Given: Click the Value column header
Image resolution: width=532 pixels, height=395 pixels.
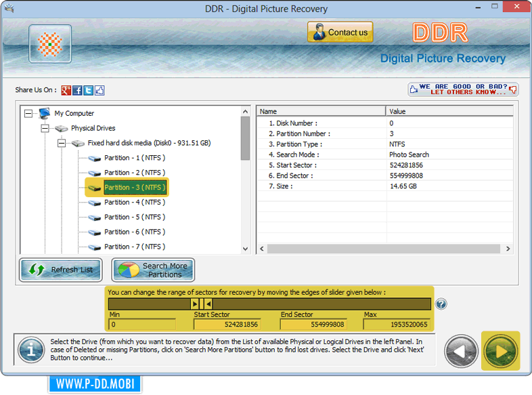Looking at the screenshot, I should point(449,111).
